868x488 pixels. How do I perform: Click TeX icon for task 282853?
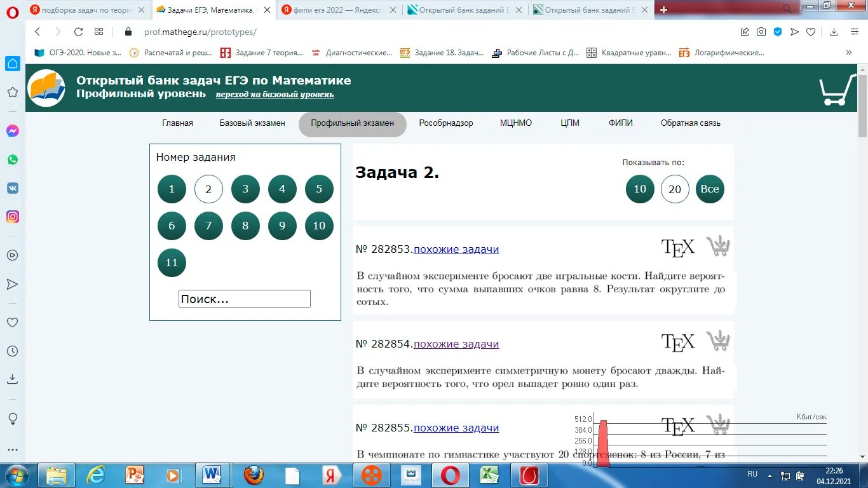[x=678, y=247]
